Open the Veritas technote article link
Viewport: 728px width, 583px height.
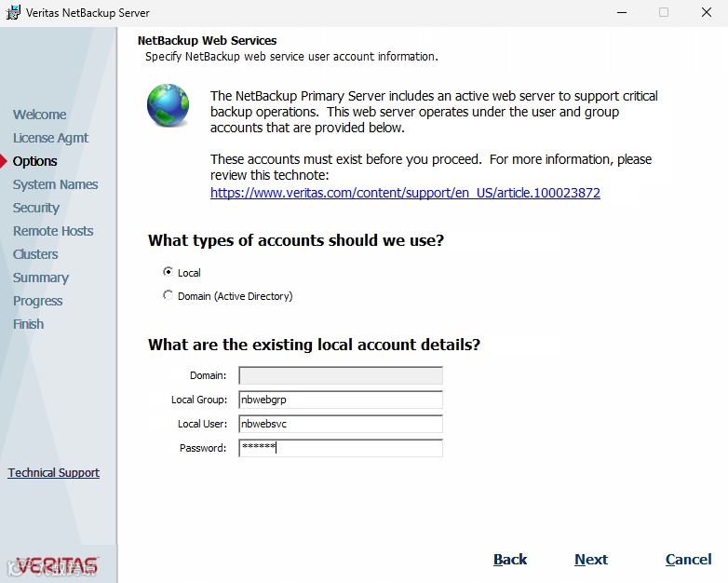(x=405, y=193)
